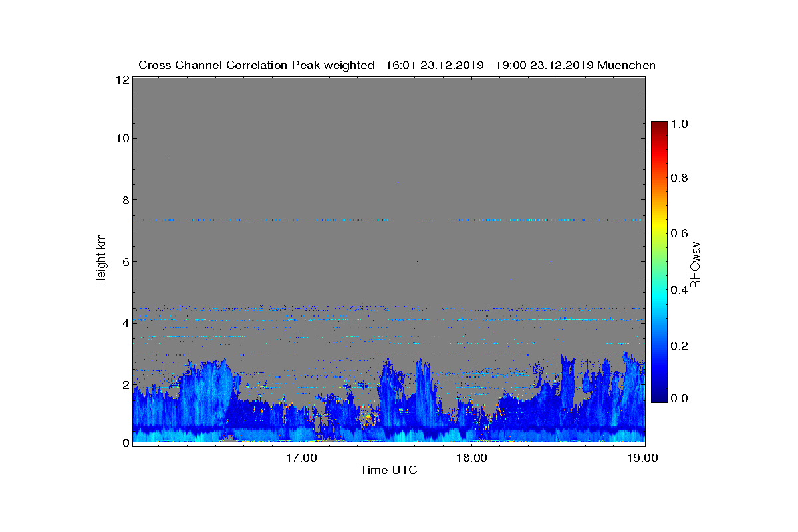Click the 17:00 time tick label
798x532 pixels.
click(301, 458)
